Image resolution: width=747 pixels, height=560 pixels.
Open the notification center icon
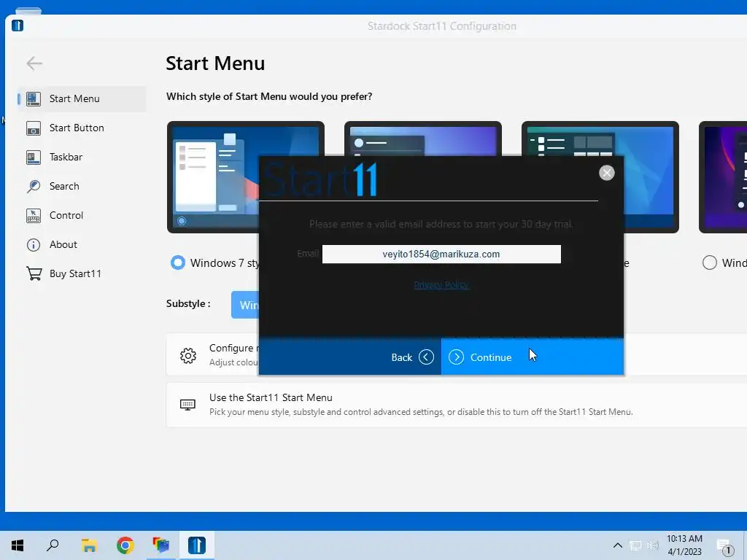pyautogui.click(x=724, y=546)
